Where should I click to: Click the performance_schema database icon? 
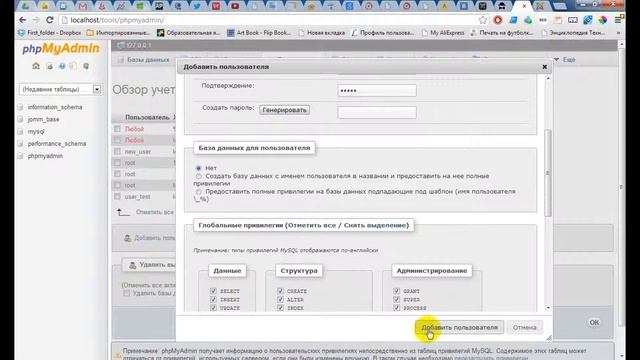20,144
